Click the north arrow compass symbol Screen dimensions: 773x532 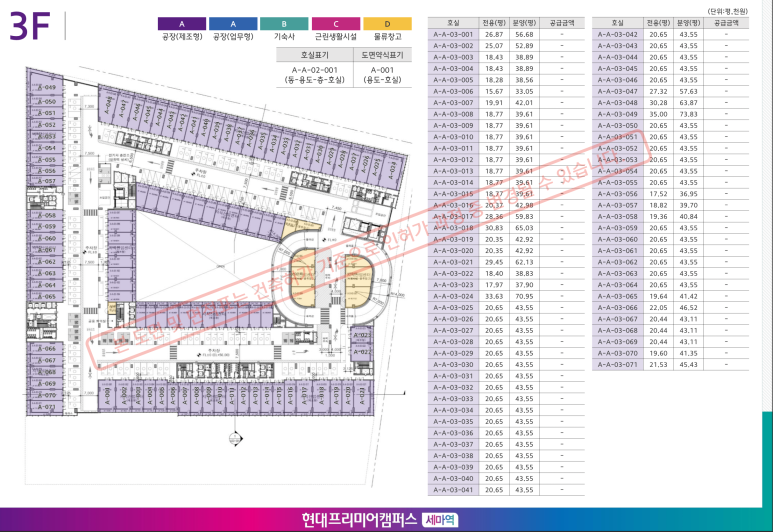click(x=236, y=438)
